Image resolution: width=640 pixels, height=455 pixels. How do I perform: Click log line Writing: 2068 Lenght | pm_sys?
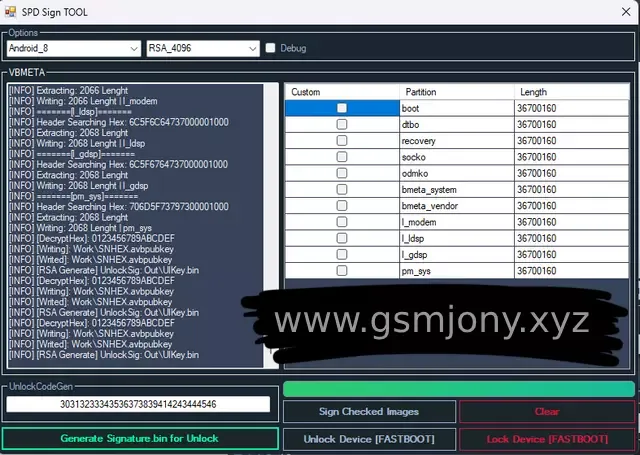[80, 228]
